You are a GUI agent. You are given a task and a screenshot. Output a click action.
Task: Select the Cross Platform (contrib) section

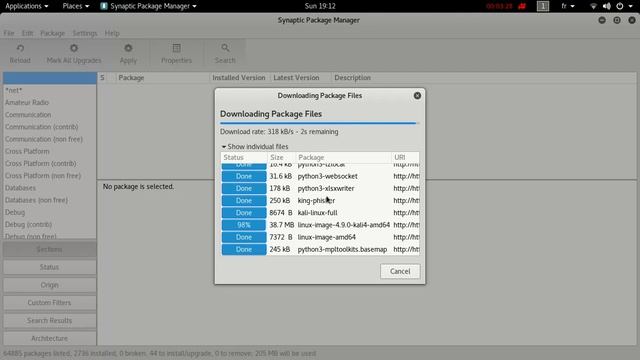pos(49,164)
